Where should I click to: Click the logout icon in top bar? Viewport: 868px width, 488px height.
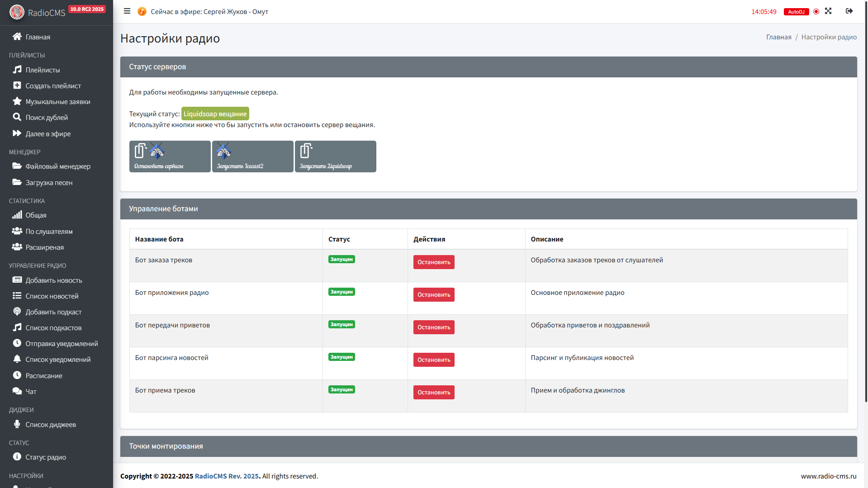click(x=849, y=11)
